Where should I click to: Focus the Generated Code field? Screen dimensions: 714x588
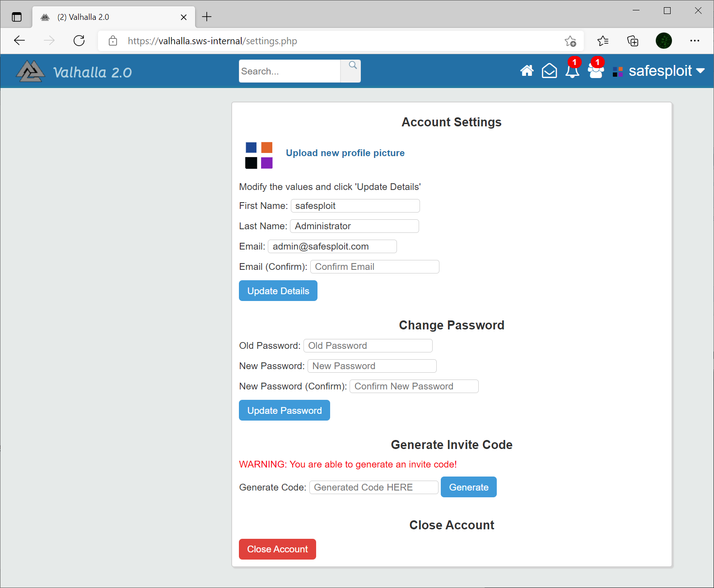tap(374, 487)
